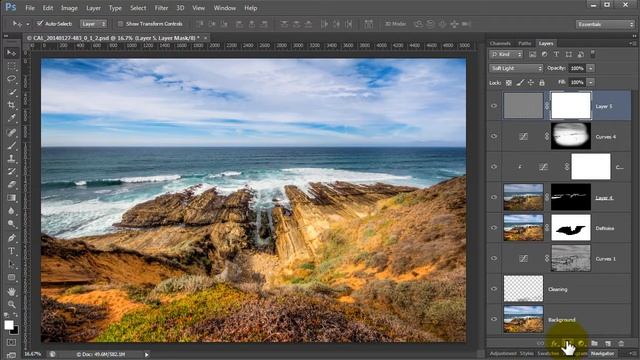This screenshot has height=360, width=640.
Task: Open the File menu
Action: point(30,8)
